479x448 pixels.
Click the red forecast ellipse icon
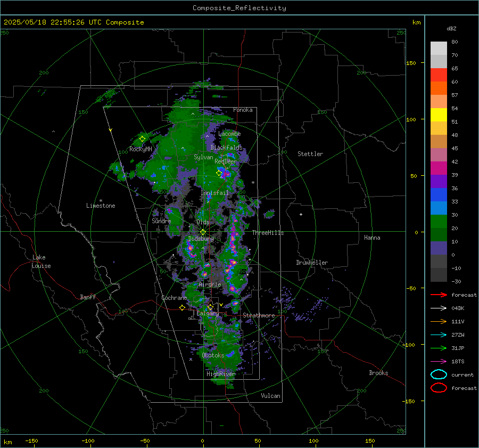[439, 388]
